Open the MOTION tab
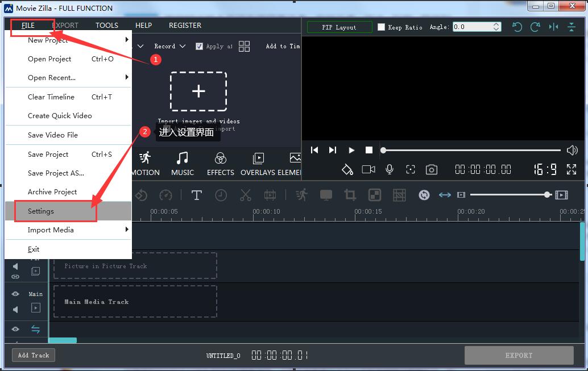The image size is (588, 371). click(x=146, y=164)
